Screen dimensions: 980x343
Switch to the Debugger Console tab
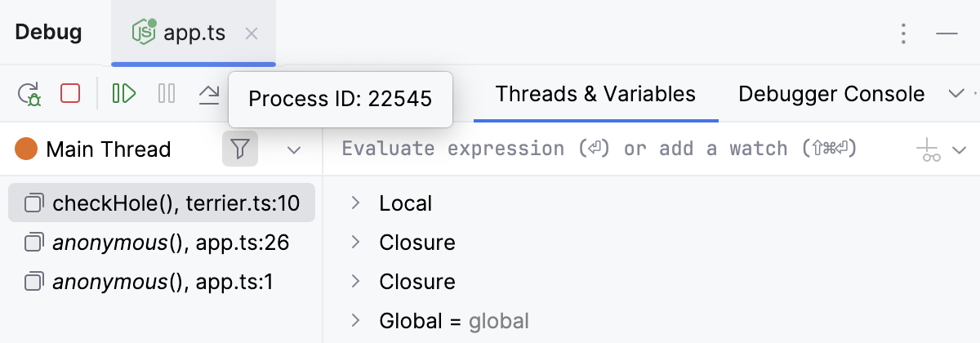(831, 94)
